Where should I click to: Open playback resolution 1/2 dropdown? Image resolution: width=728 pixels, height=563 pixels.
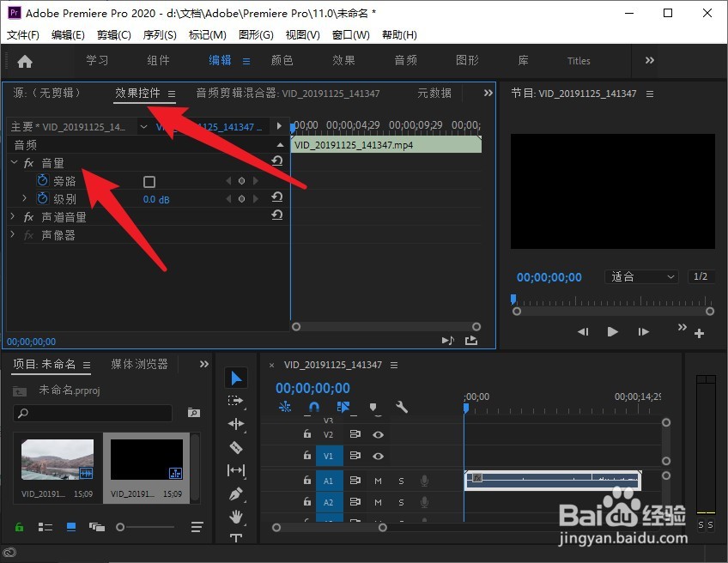[701, 276]
